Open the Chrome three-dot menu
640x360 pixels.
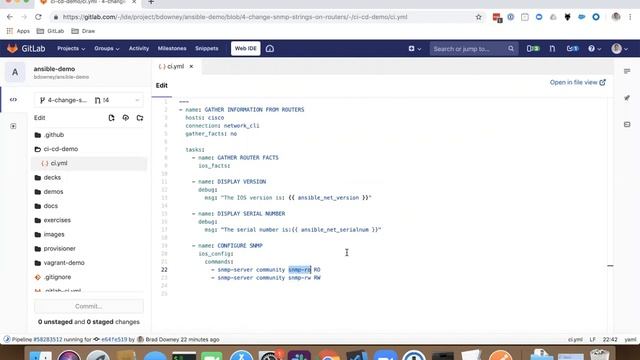point(630,17)
